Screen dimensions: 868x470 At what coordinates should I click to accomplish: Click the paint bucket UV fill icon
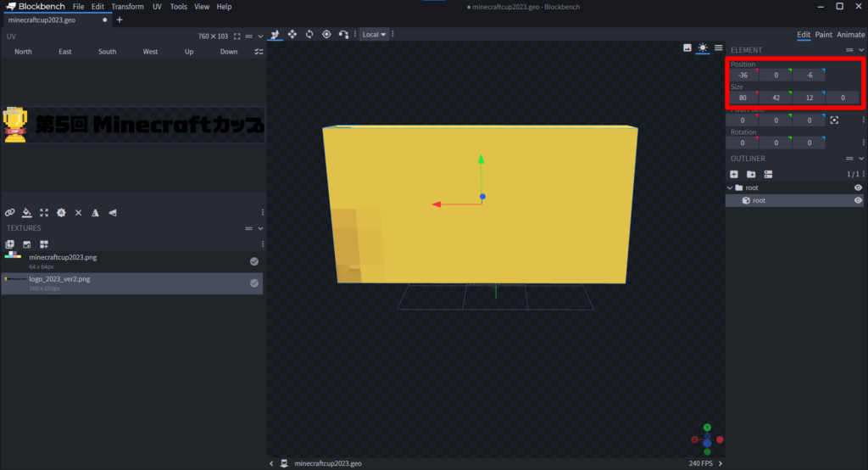coord(26,212)
